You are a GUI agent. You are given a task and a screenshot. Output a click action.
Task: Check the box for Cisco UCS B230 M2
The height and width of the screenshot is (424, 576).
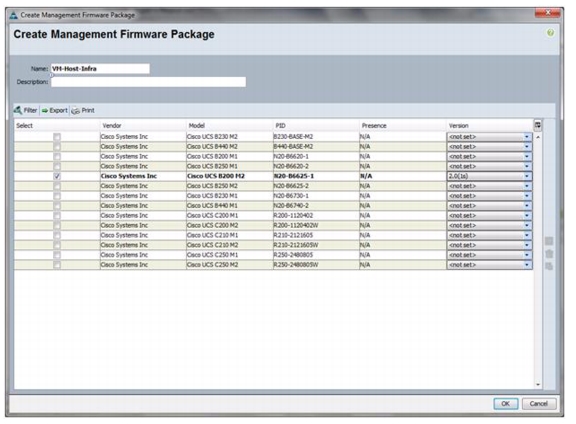(57, 137)
